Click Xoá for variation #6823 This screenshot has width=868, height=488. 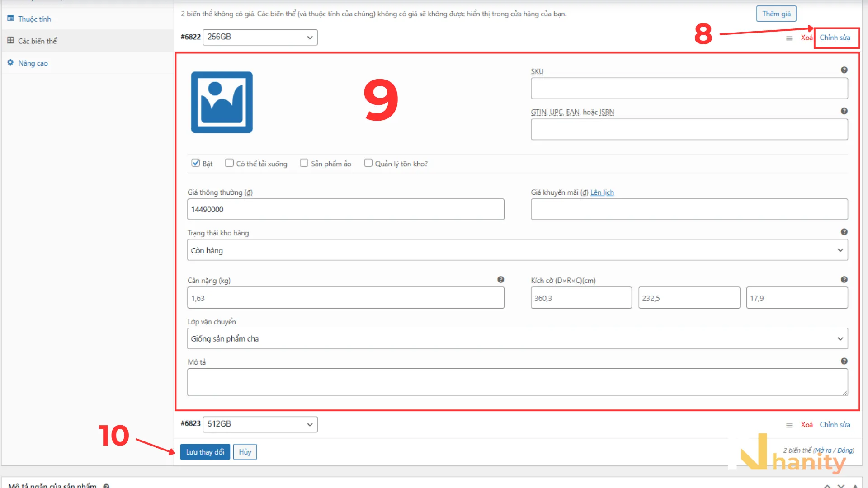(x=807, y=425)
